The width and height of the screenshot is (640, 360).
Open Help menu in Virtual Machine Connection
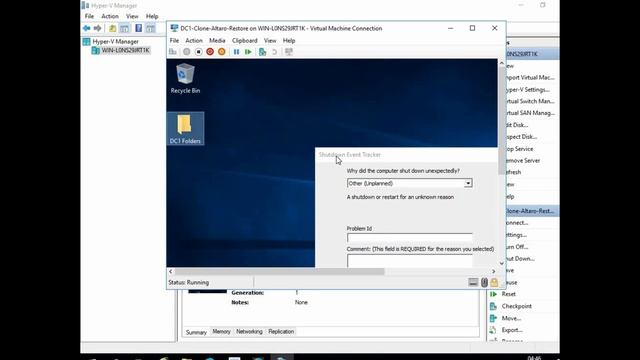[x=289, y=40]
